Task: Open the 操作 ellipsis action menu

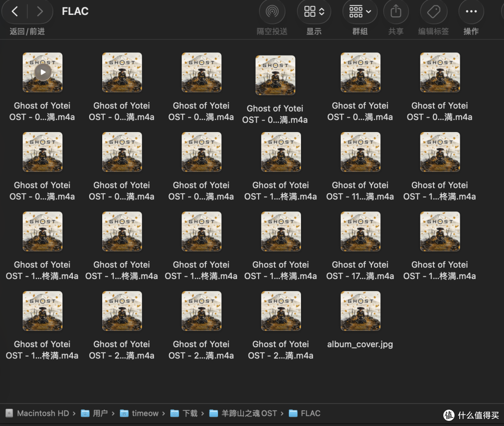Action: tap(471, 12)
